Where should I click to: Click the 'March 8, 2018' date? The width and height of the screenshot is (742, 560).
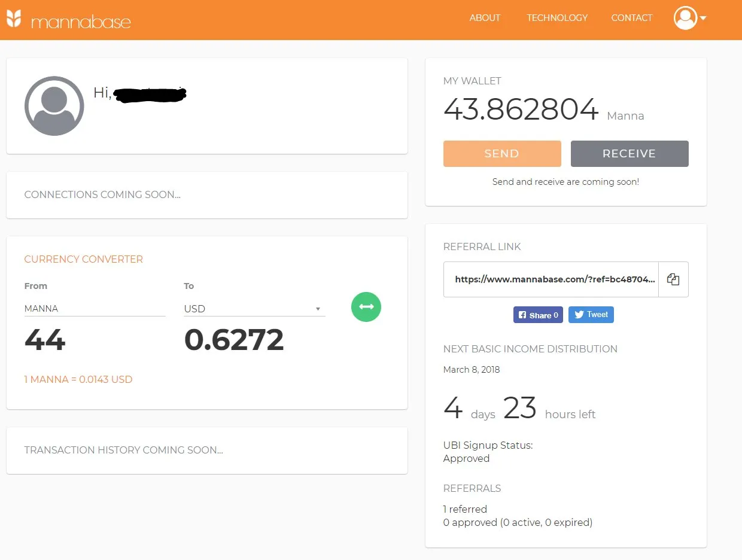pos(472,370)
